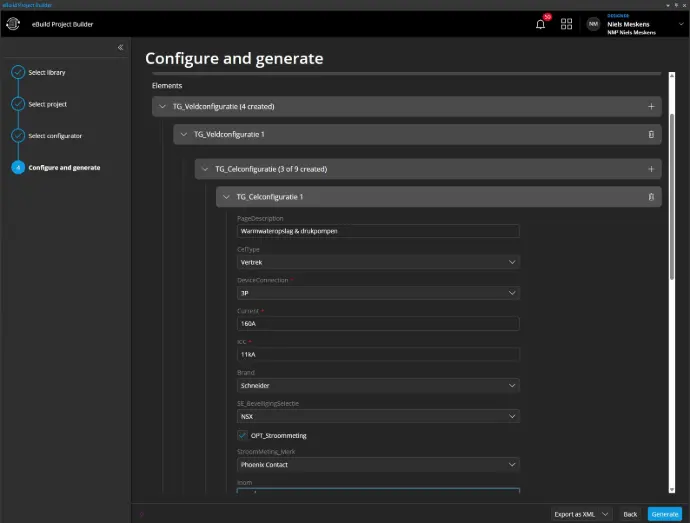The image size is (690, 523).
Task: Click the Back button
Action: pyautogui.click(x=630, y=514)
